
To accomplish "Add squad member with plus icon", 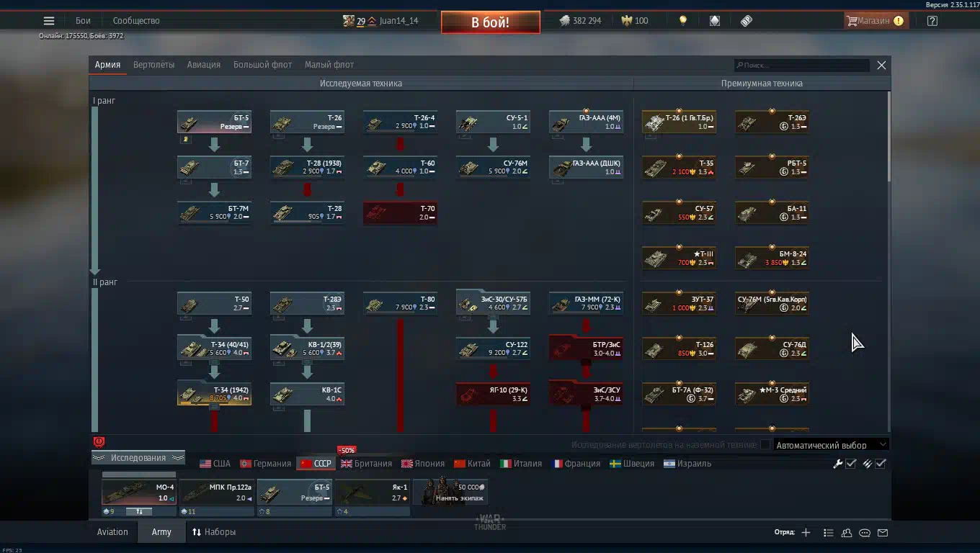I will pyautogui.click(x=806, y=533).
